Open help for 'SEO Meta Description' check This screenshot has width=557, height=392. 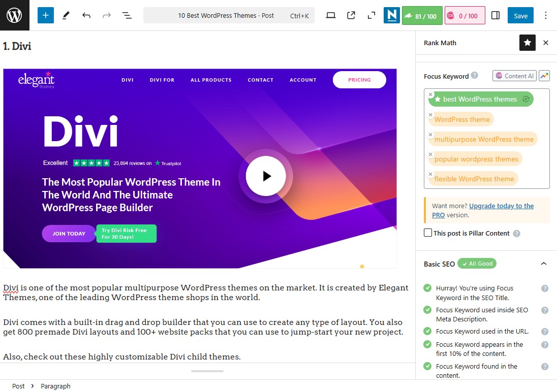(545, 310)
